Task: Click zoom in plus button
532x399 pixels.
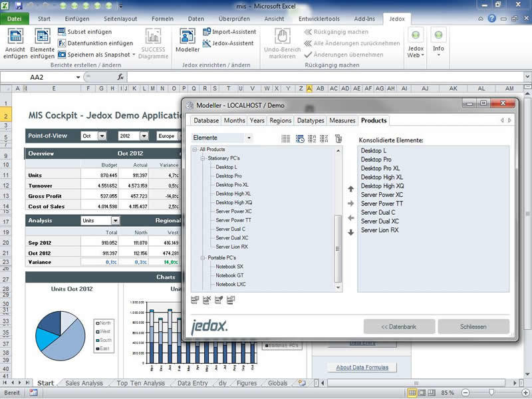Action: pyautogui.click(x=526, y=393)
